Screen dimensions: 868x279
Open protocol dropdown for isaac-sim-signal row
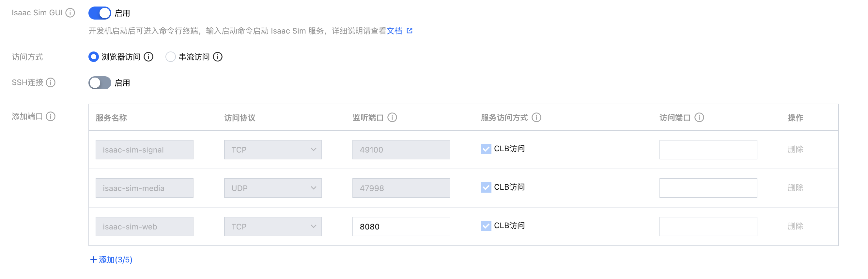pyautogui.click(x=272, y=149)
